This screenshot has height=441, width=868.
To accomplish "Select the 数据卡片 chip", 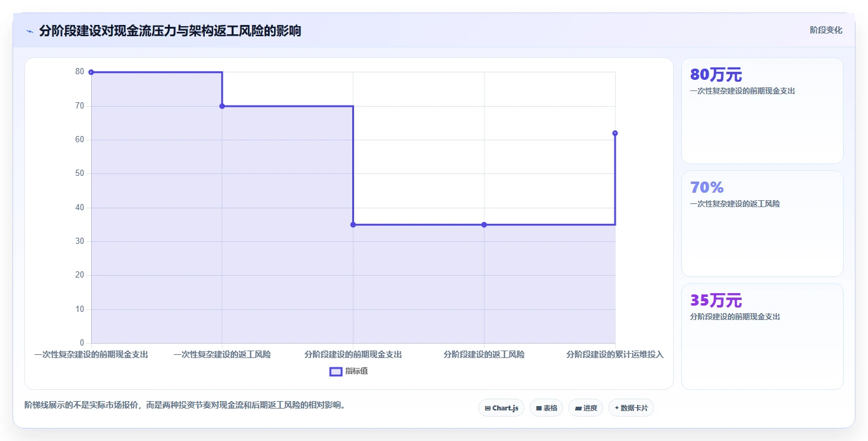I will tap(631, 408).
